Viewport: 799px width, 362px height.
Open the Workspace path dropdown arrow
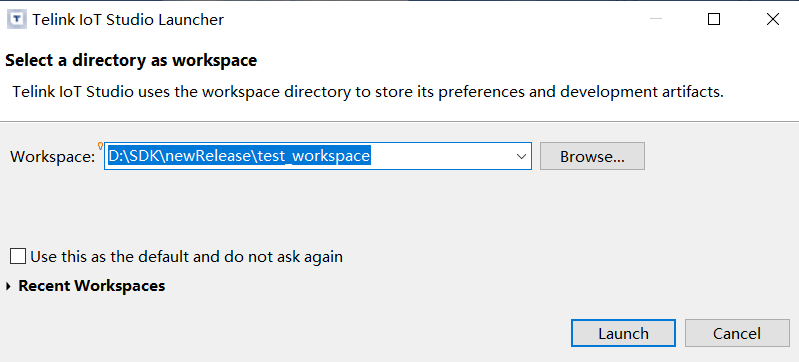tap(521, 157)
